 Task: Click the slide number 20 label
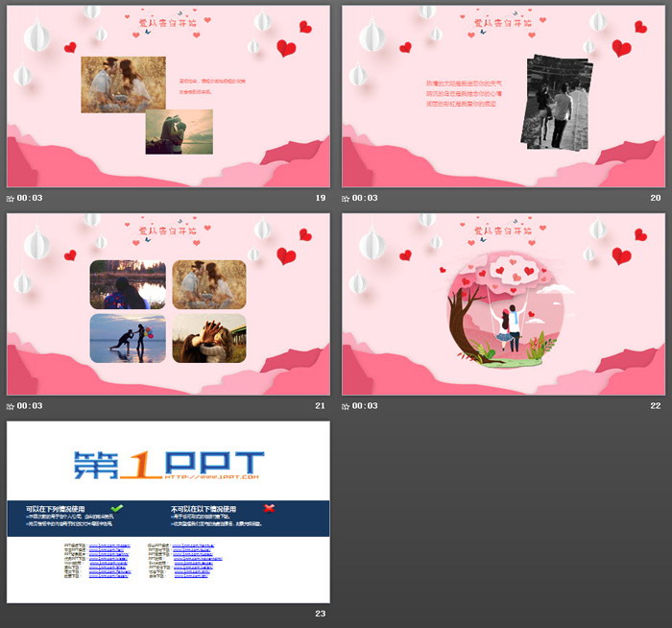pyautogui.click(x=656, y=198)
